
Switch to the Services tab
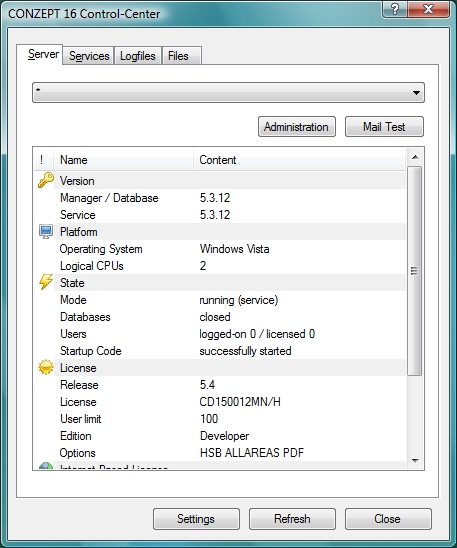pos(89,56)
